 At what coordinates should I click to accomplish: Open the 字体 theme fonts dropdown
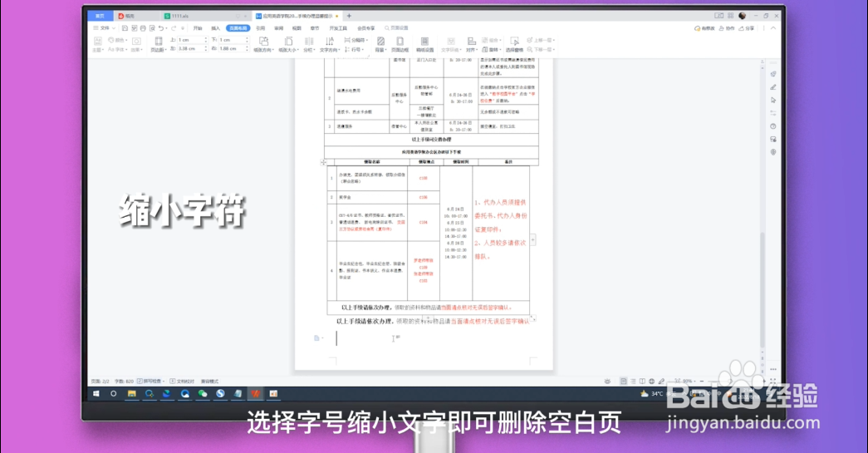117,50
